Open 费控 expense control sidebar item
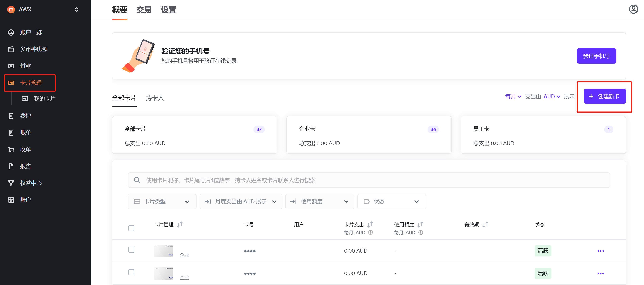The image size is (644, 285). pyautogui.click(x=26, y=116)
